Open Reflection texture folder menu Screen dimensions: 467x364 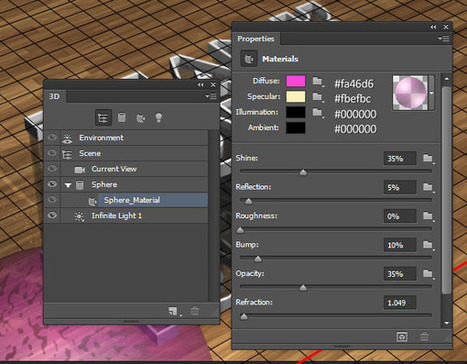[428, 187]
